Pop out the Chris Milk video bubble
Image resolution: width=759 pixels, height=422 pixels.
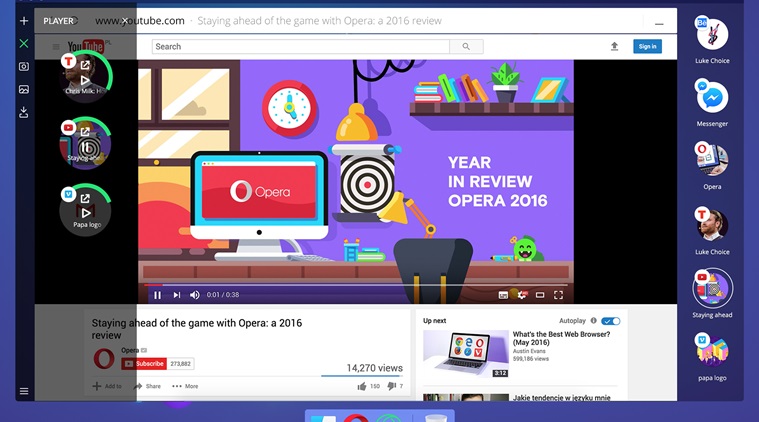(85, 65)
